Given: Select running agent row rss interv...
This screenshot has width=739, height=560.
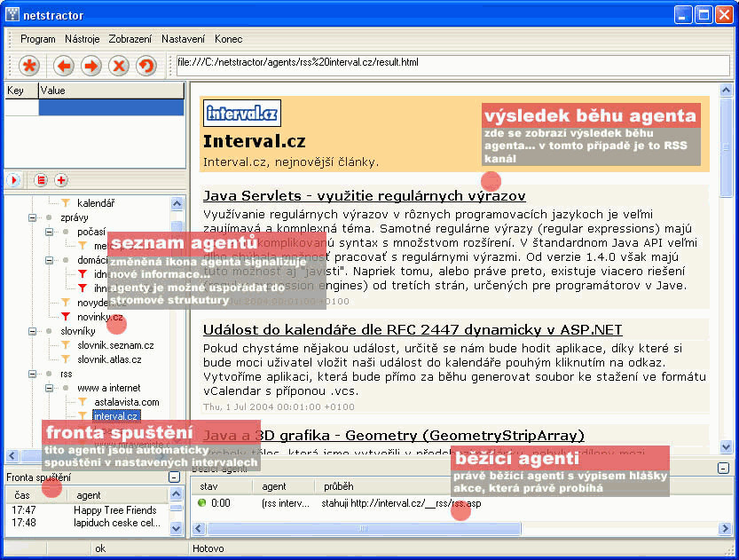Looking at the screenshot, I should tap(339, 503).
